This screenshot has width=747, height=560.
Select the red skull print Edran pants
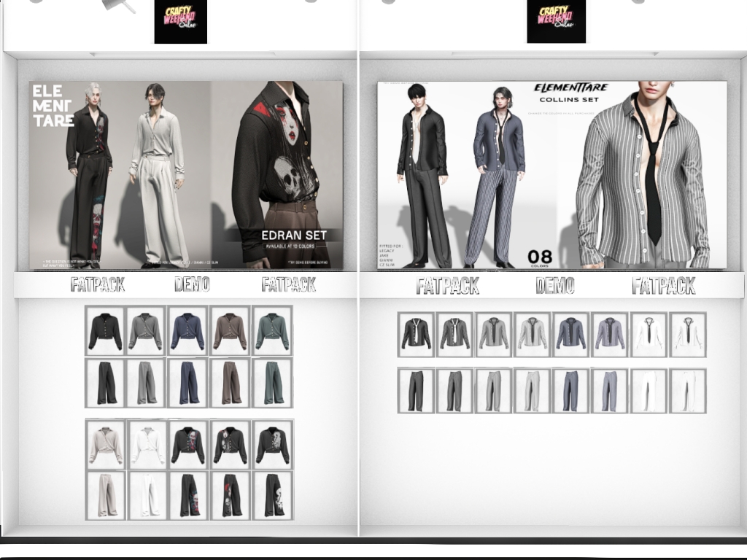coord(230,496)
